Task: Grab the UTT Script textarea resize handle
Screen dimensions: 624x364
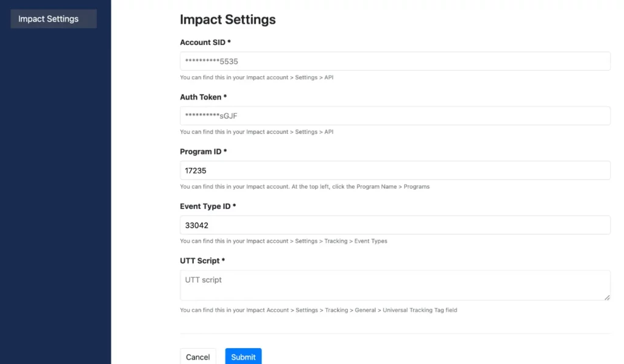Action: point(607,297)
